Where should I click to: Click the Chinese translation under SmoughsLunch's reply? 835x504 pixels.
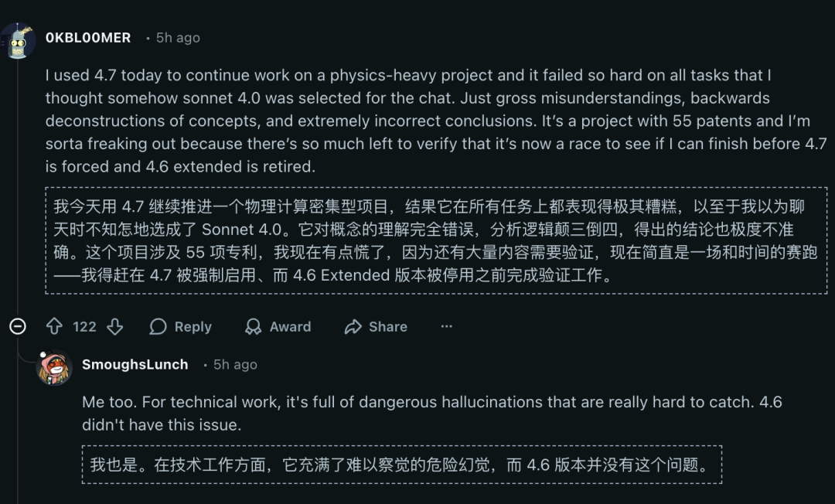(401, 465)
